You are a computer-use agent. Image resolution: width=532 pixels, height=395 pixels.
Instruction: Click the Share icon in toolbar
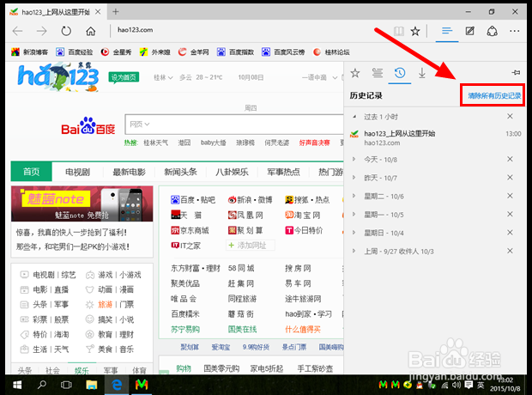coord(493,31)
